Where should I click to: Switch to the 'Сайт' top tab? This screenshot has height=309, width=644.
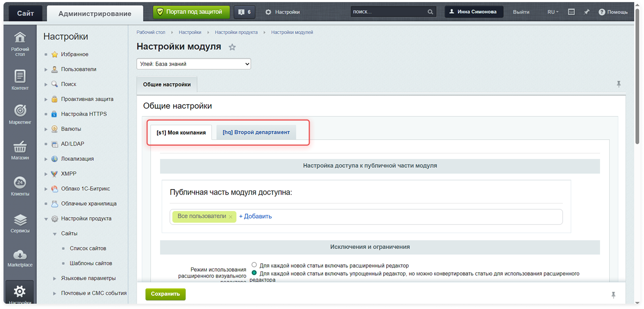click(25, 13)
